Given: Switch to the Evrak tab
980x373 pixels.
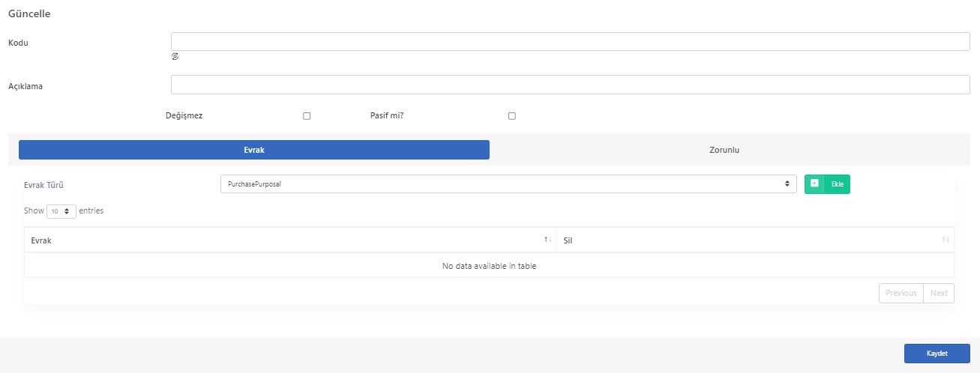Looking at the screenshot, I should click(254, 150).
